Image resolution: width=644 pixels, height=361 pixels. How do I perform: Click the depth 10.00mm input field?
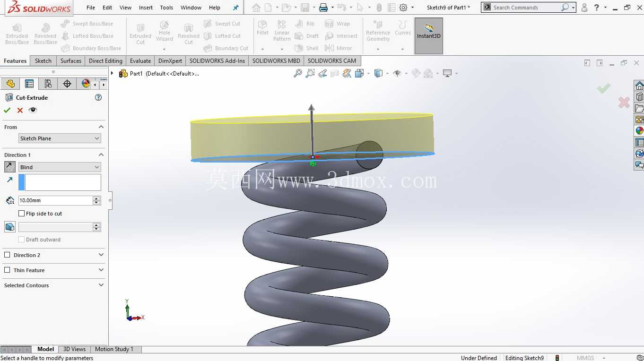[x=55, y=200]
